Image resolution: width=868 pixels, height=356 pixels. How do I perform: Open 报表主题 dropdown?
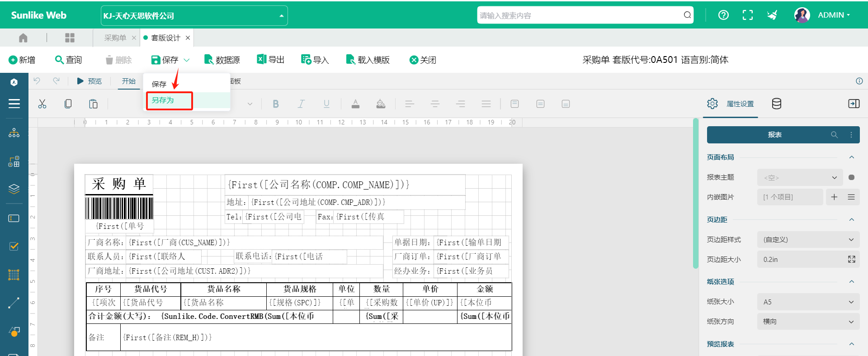coord(800,177)
